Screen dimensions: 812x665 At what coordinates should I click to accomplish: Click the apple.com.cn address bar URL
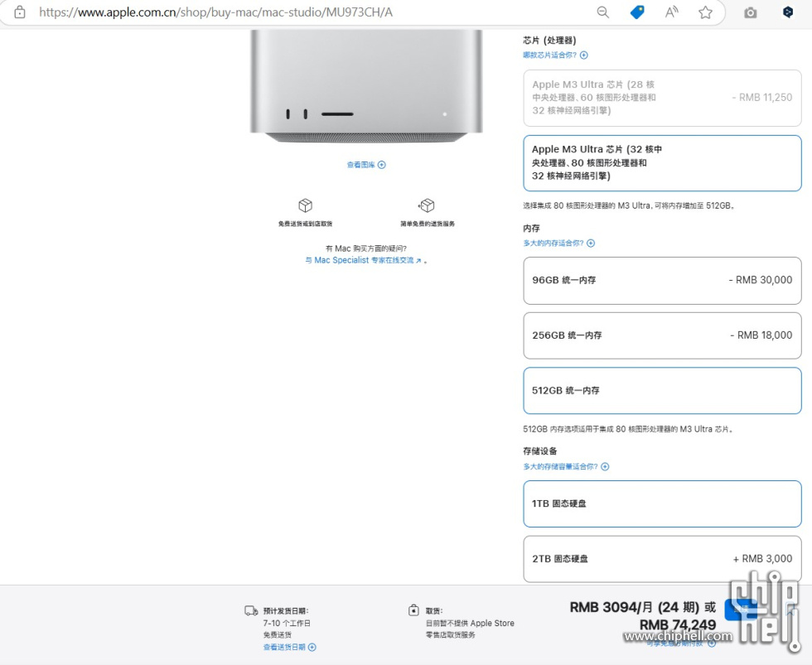coord(215,12)
